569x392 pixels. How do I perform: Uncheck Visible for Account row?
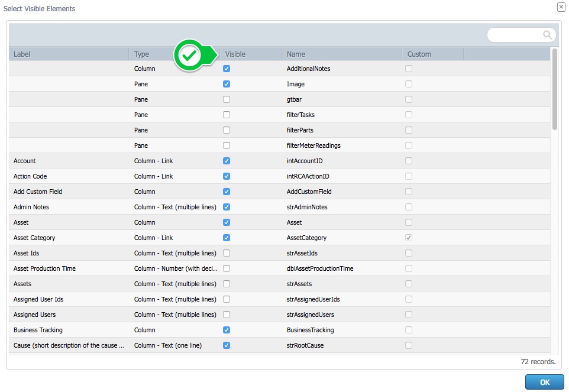[x=227, y=161]
